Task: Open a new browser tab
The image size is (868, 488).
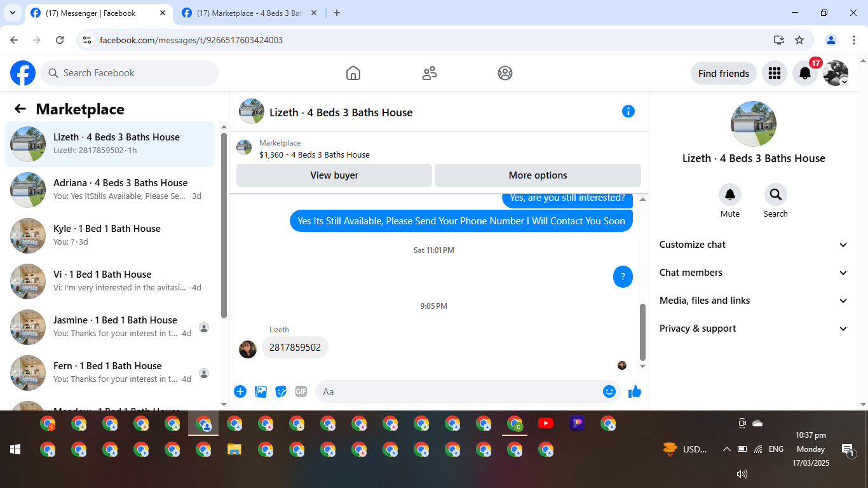Action: [x=337, y=13]
